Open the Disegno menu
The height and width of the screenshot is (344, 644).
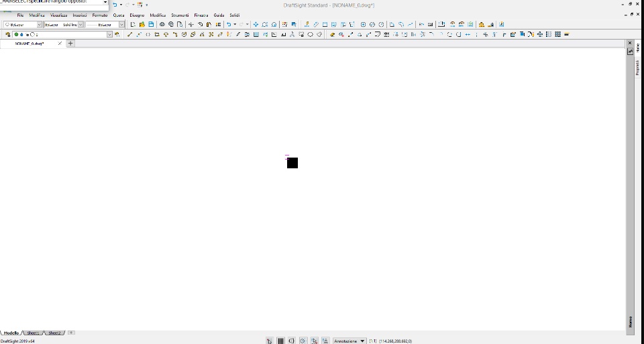[x=137, y=15]
